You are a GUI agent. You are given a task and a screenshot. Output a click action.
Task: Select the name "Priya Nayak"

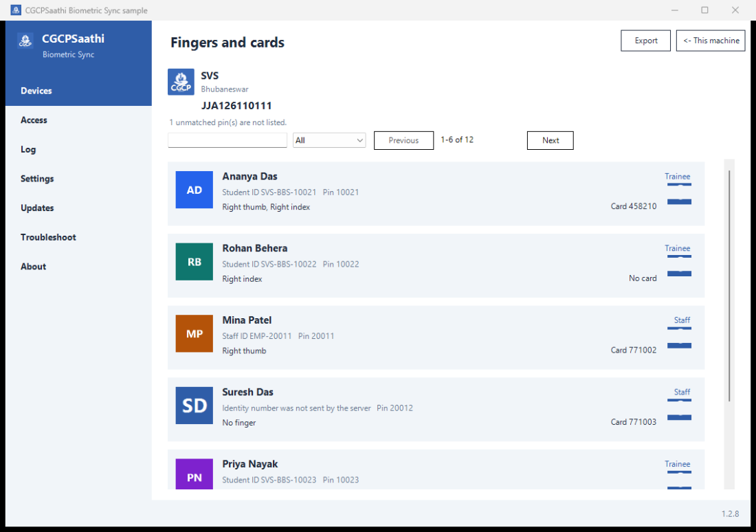point(249,464)
